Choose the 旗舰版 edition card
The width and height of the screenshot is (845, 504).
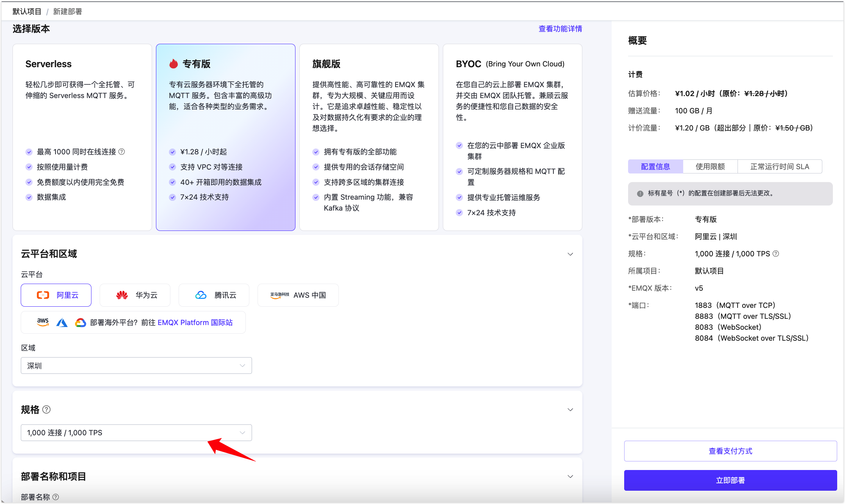coord(369,137)
